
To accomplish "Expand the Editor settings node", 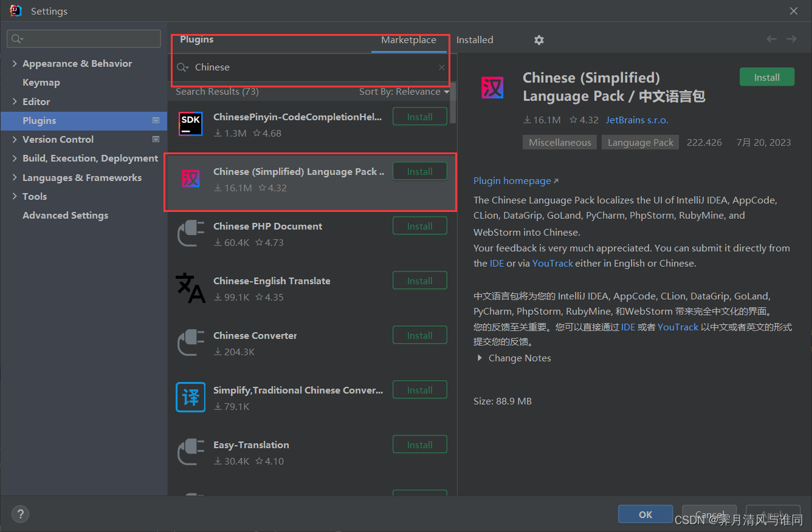I will pos(15,101).
